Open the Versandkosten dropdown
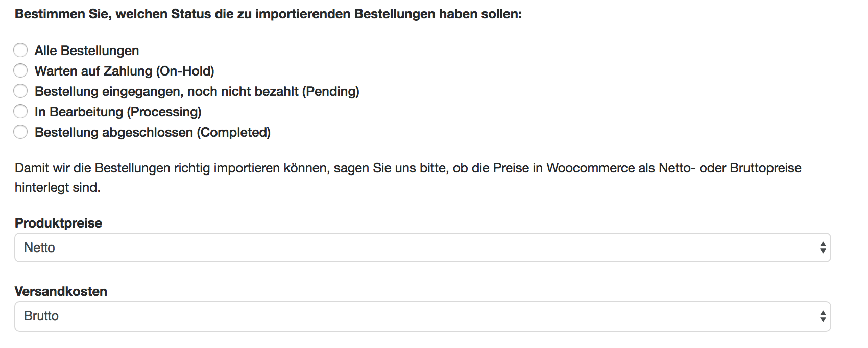The width and height of the screenshot is (868, 348). point(422,316)
